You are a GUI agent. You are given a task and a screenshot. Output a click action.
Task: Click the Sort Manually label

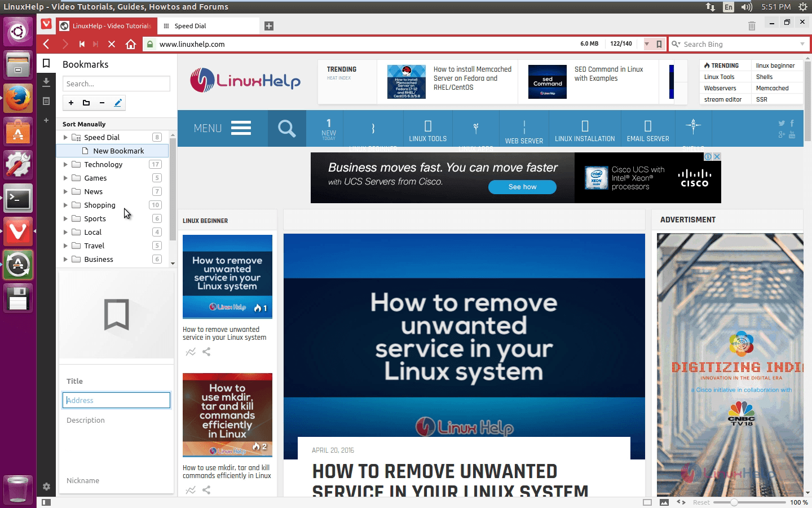[x=84, y=124]
